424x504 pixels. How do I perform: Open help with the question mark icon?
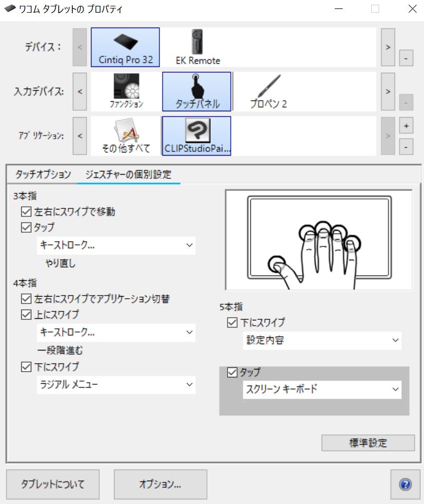406,484
